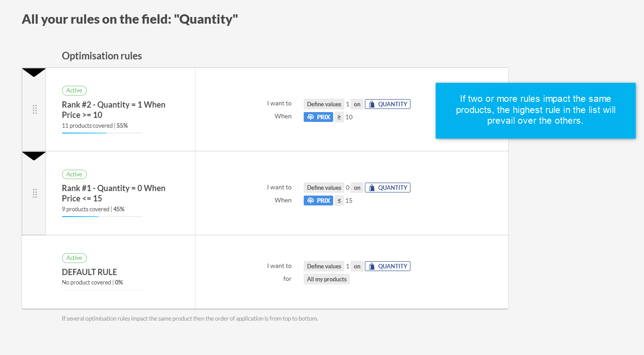This screenshot has width=644, height=355.
Task: Click drag handle of Rank #2 rule
Action: point(35,109)
